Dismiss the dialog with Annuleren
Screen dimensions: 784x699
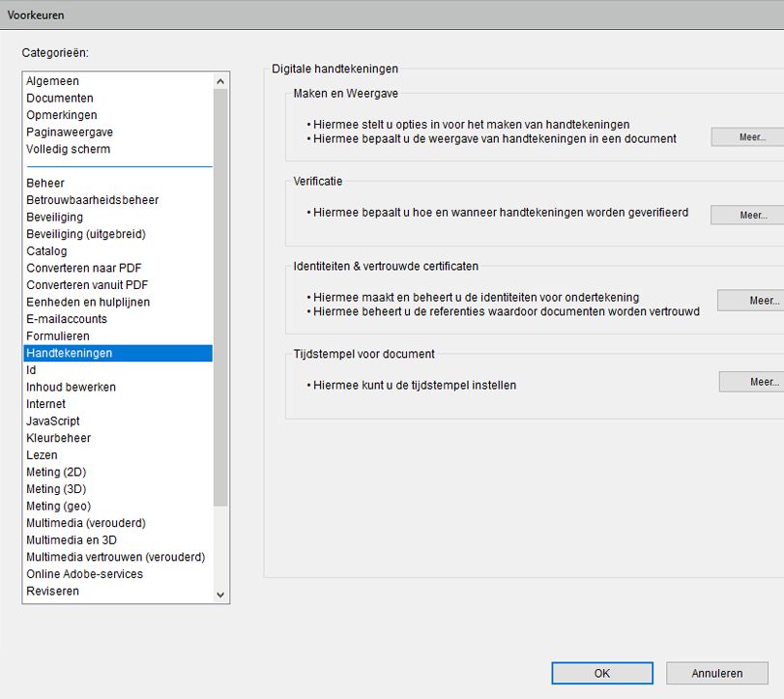(x=716, y=673)
